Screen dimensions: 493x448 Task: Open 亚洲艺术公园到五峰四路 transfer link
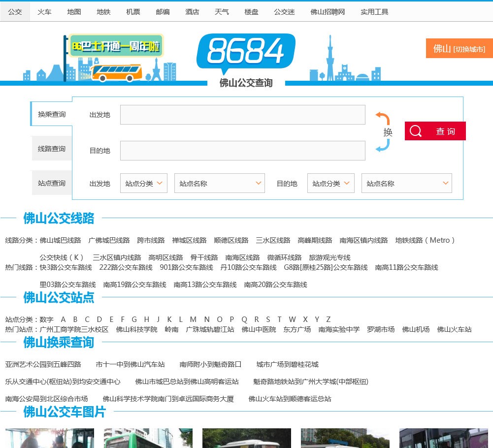pos(43,364)
